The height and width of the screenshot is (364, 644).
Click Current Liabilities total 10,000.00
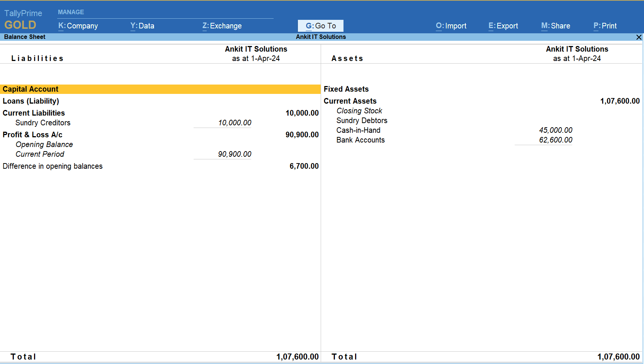point(302,113)
